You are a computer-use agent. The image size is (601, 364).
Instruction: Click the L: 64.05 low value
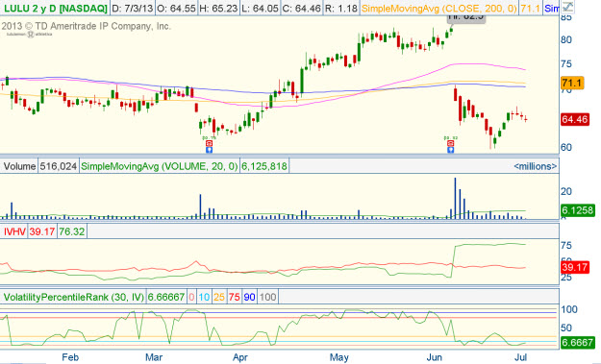(x=261, y=8)
